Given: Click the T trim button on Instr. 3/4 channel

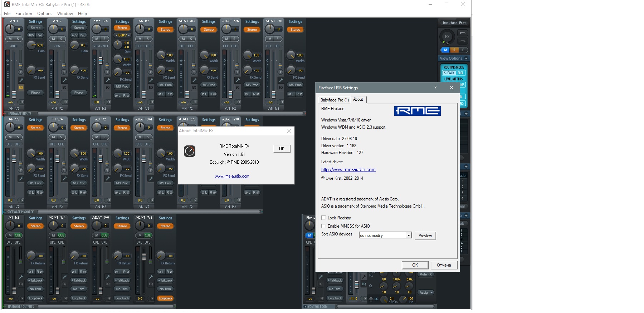Looking at the screenshot, I should (x=107, y=72).
